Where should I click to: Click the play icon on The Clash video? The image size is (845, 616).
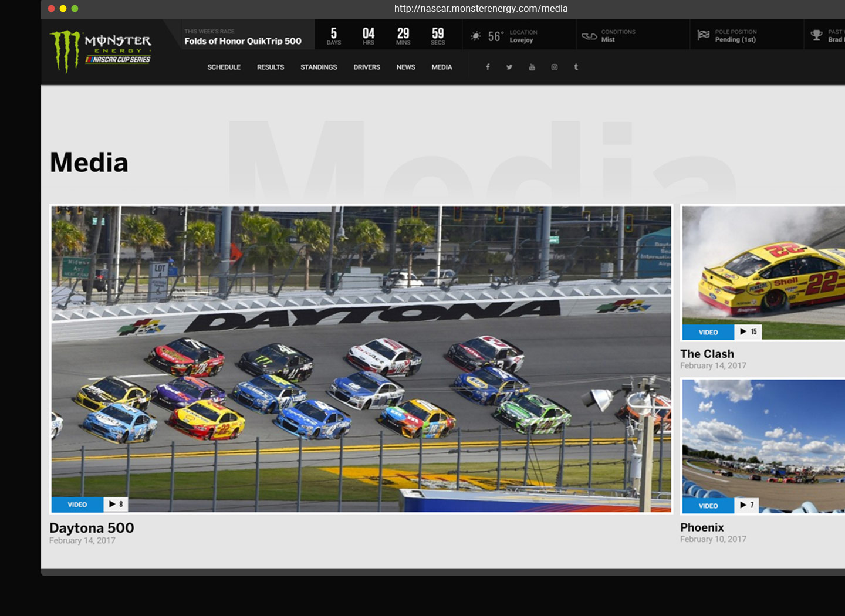tap(743, 331)
